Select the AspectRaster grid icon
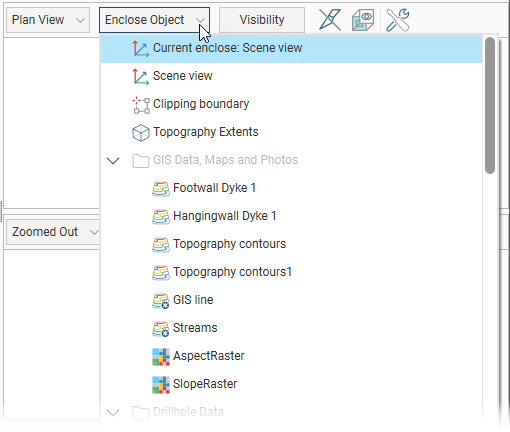This screenshot has height=432, width=510. [161, 357]
